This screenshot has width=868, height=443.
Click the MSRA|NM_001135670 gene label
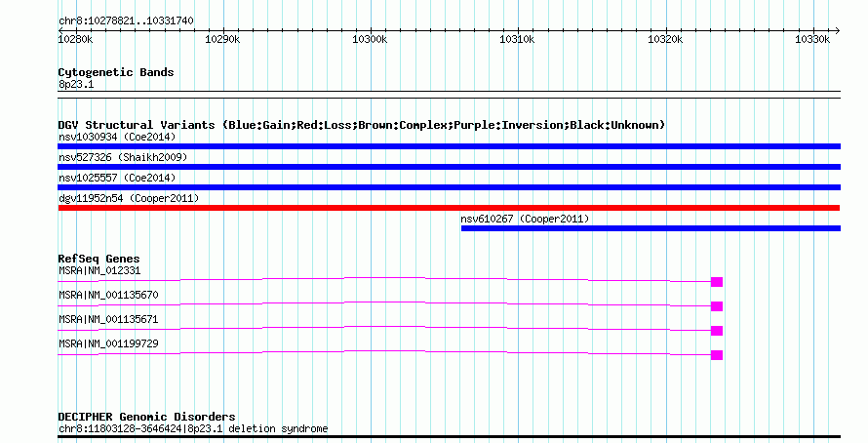coord(108,295)
